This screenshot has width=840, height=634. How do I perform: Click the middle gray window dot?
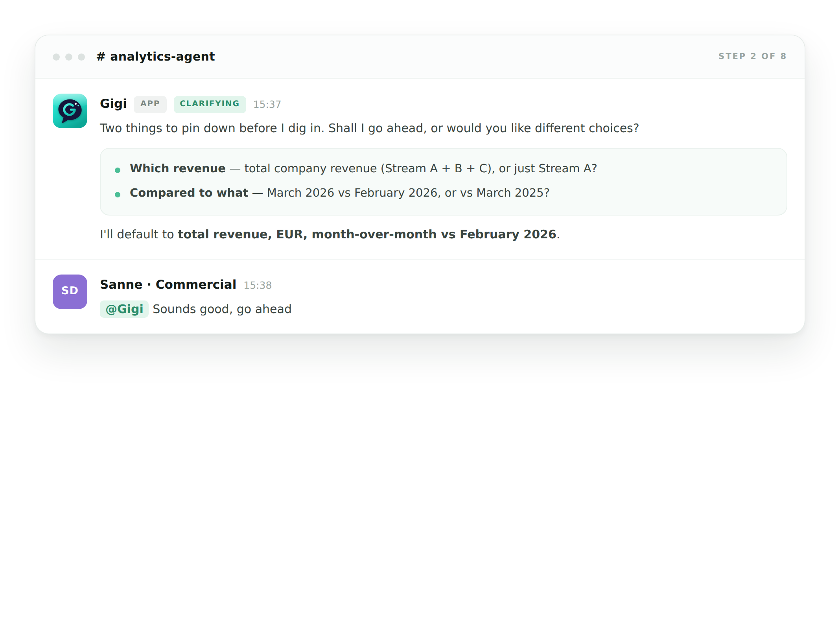pyautogui.click(x=69, y=57)
